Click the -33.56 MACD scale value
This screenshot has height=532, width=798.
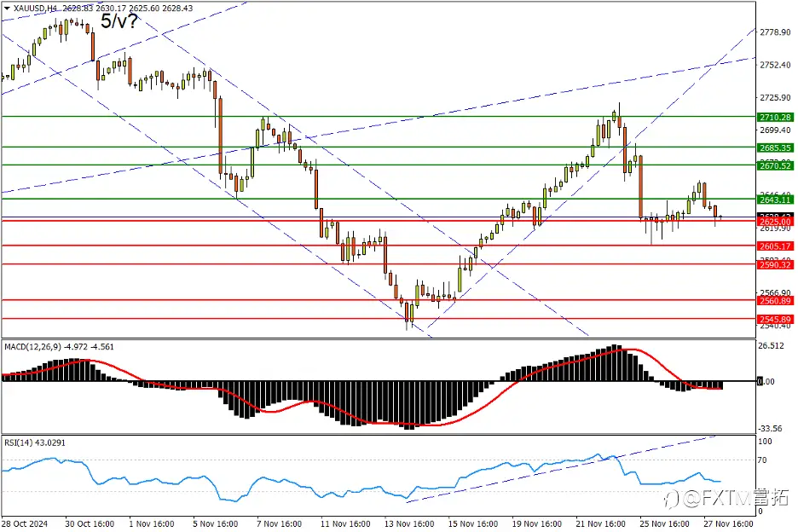tap(770, 429)
